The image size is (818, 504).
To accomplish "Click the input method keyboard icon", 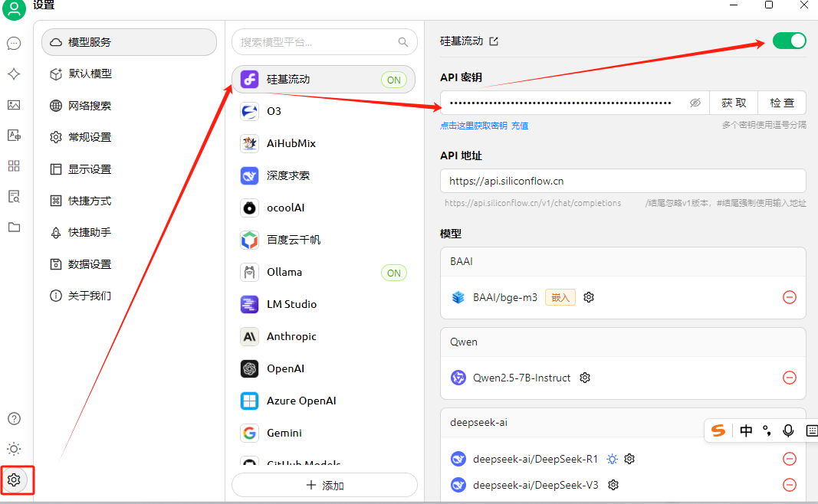I will pos(811,430).
